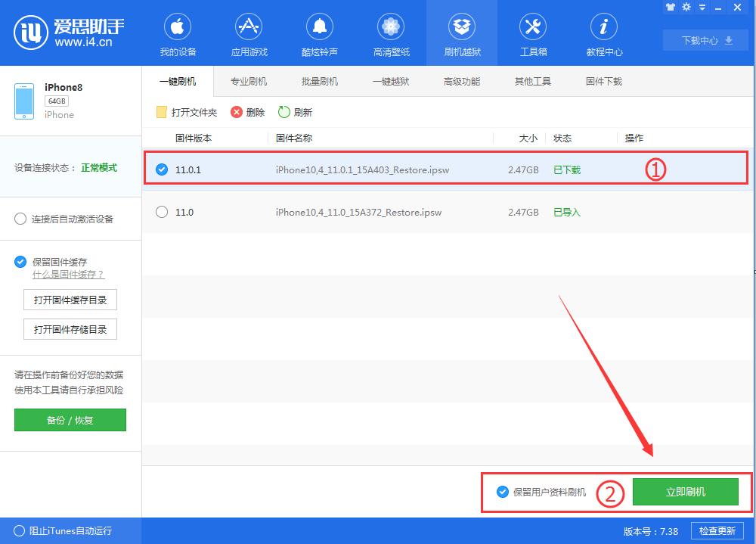Click the skin shirt icon in title bar

(x=670, y=8)
